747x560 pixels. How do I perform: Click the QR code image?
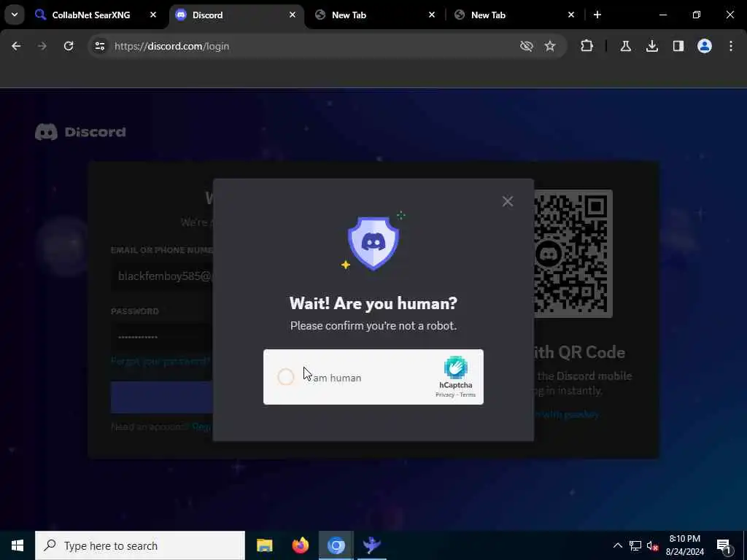tap(573, 253)
